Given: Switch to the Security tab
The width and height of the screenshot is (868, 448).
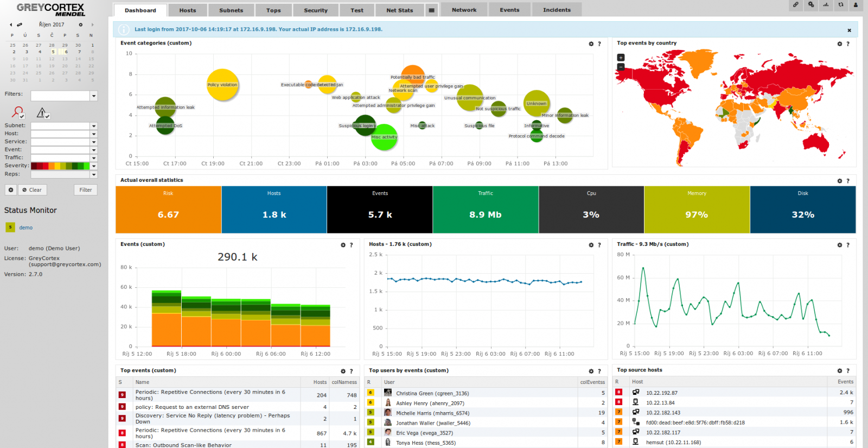Looking at the screenshot, I should [315, 10].
